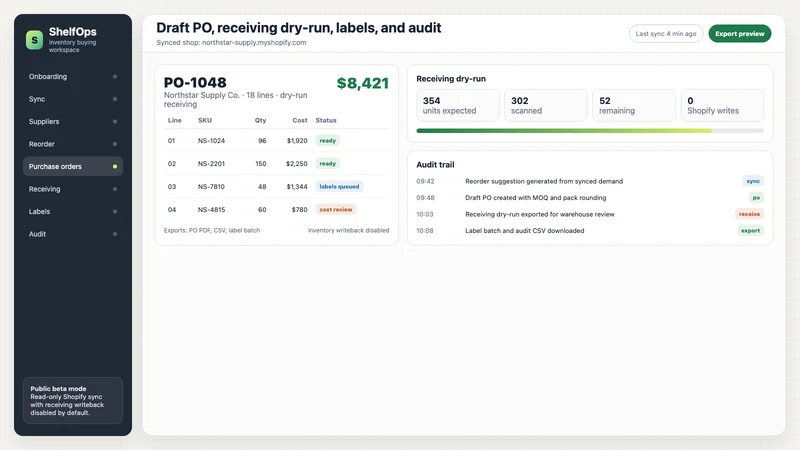Click the Public beta mode notice

point(73,401)
